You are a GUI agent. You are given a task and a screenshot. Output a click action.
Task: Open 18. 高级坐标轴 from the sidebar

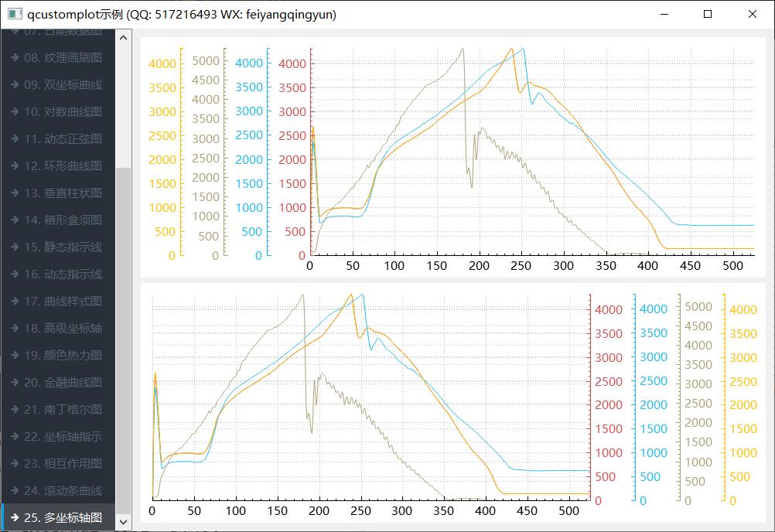click(x=63, y=329)
